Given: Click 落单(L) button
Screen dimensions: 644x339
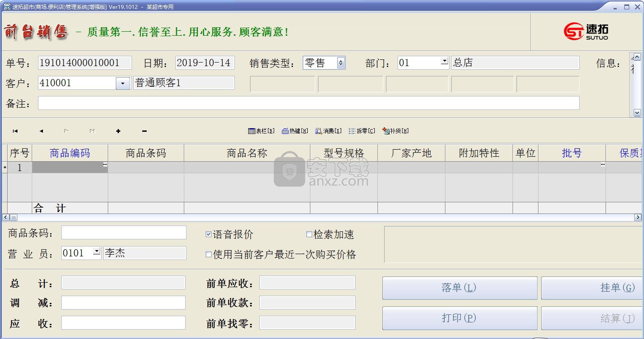Looking at the screenshot, I should [x=460, y=288].
